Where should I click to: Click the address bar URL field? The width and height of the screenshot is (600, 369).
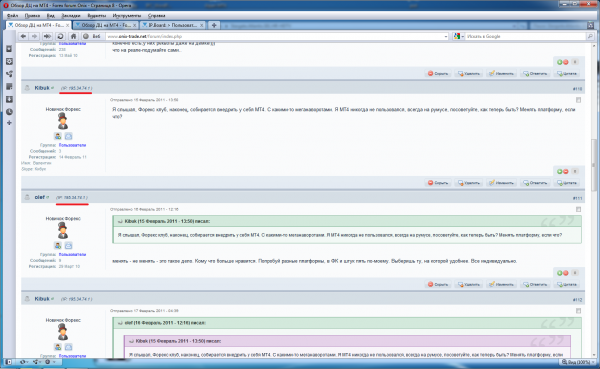click(274, 36)
